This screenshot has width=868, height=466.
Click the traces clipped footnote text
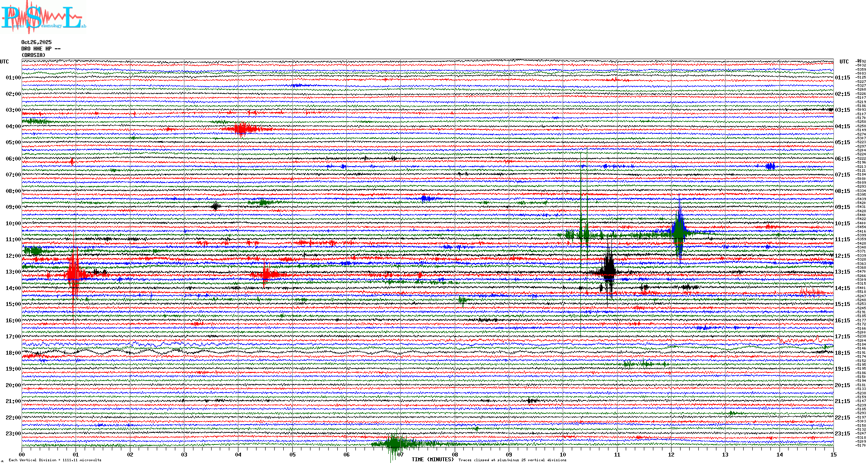[x=512, y=460]
